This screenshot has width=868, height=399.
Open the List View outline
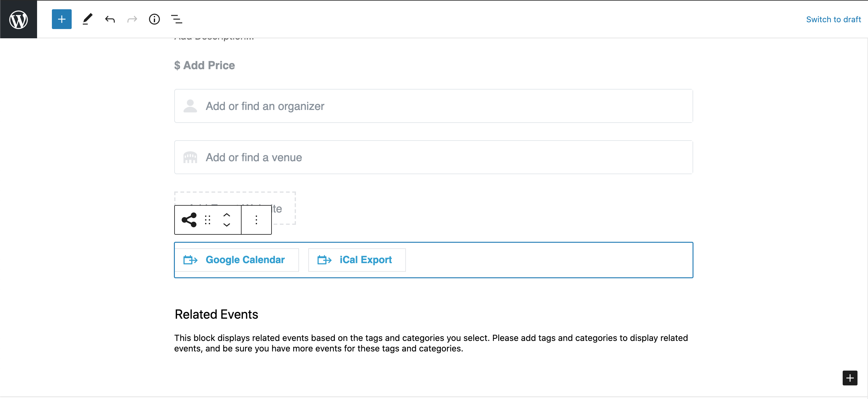tap(177, 19)
